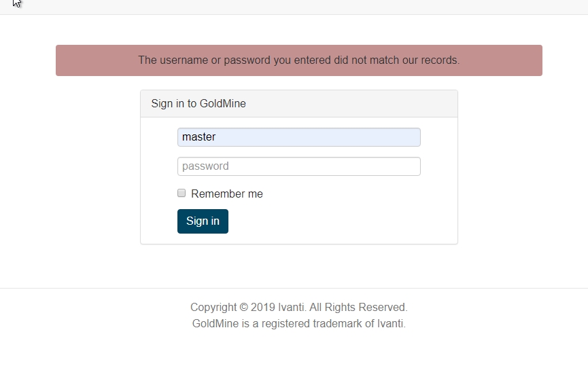The height and width of the screenshot is (366, 588).
Task: Focus the empty password input field
Action: coord(298,166)
